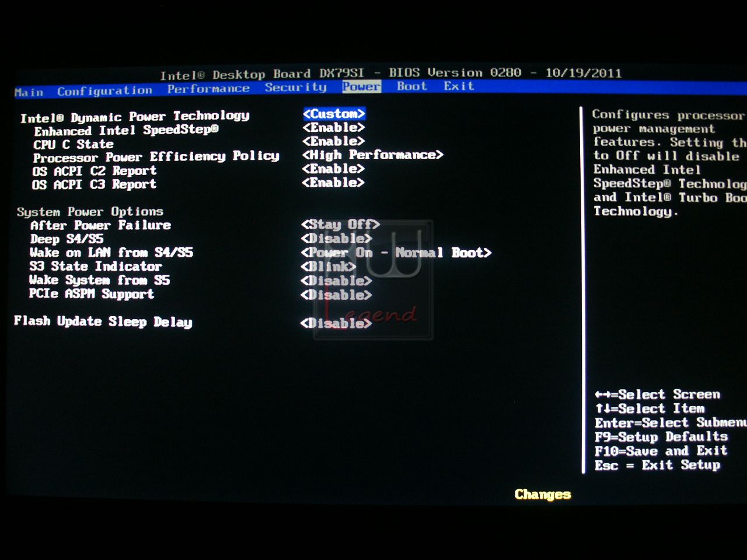The image size is (747, 560).
Task: Click the yellow Changes status text
Action: coord(543,495)
